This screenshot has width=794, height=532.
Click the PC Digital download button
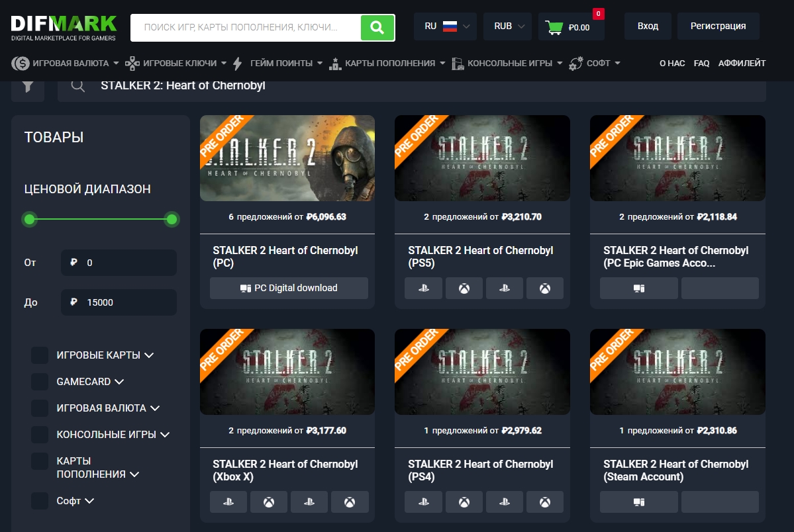pyautogui.click(x=289, y=288)
